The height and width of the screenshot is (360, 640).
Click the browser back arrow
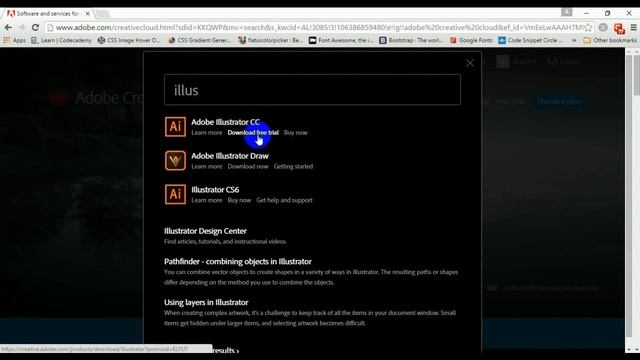pos(8,27)
